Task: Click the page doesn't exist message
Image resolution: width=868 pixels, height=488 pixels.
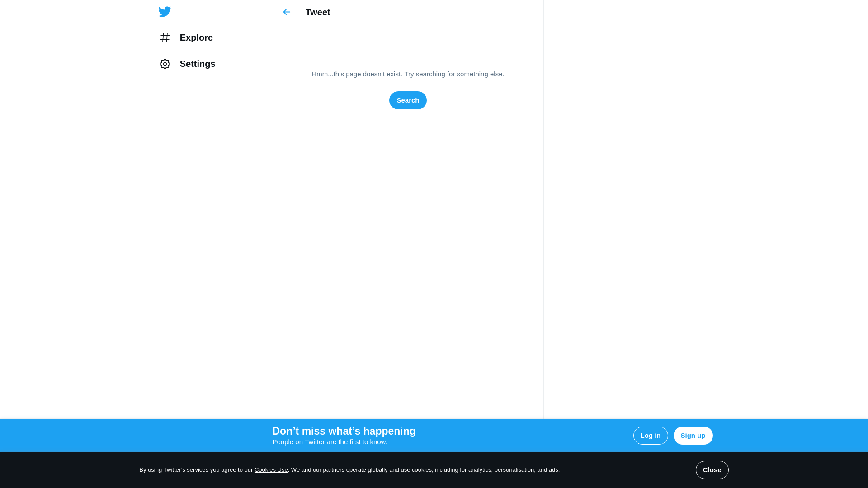Action: 407,74
